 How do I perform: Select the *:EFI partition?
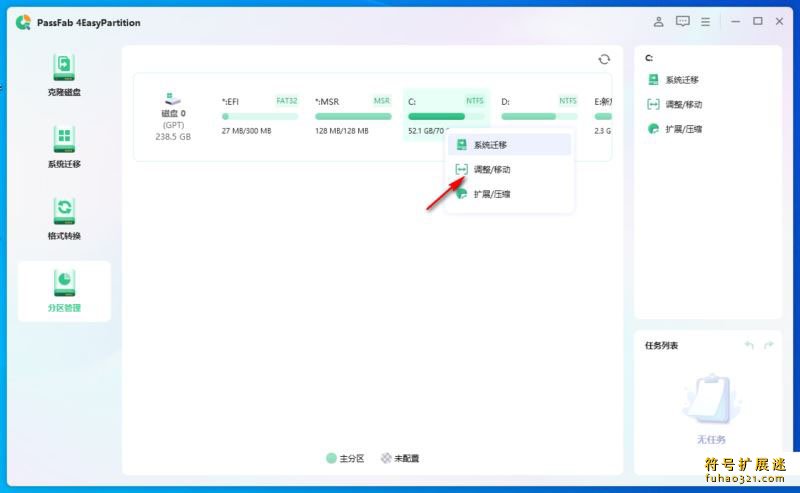(x=259, y=115)
